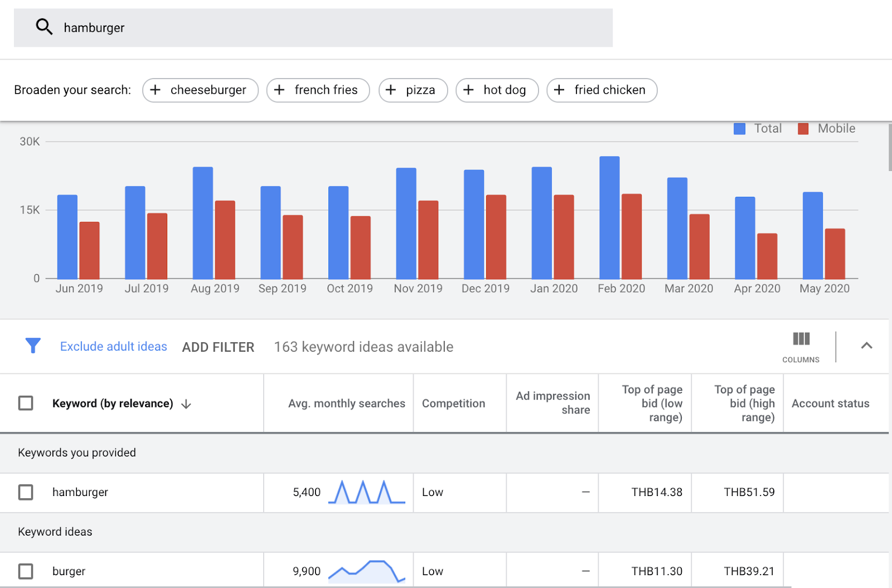The image size is (892, 588).
Task: Sort by Avg. monthly searches column
Action: (347, 404)
